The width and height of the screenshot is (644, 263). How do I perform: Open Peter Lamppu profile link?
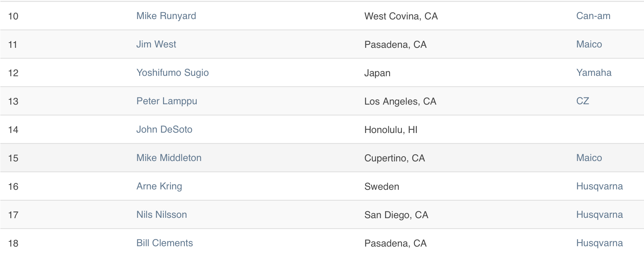pyautogui.click(x=166, y=101)
